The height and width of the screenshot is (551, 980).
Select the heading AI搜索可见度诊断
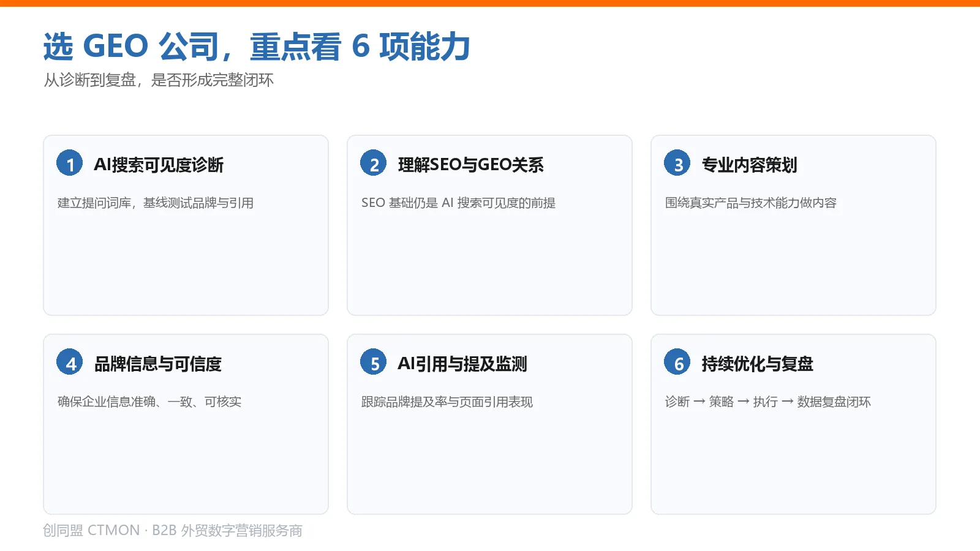[x=159, y=165]
